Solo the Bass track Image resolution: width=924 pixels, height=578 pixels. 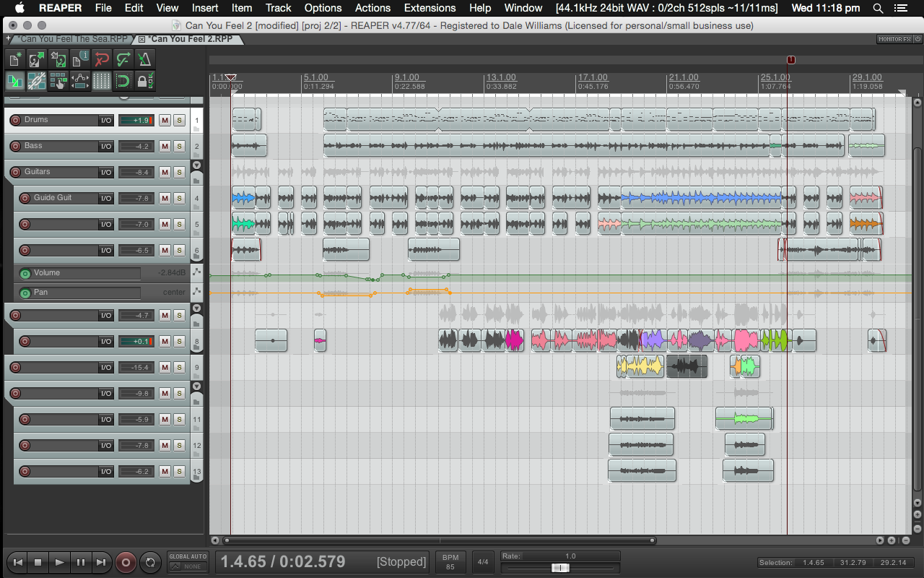point(179,146)
